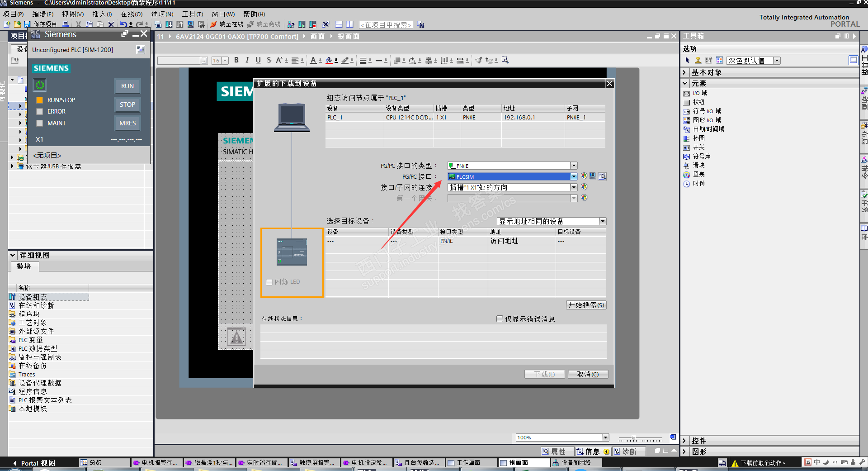Click the open project folder icon
The width and height of the screenshot is (868, 471).
17,24
